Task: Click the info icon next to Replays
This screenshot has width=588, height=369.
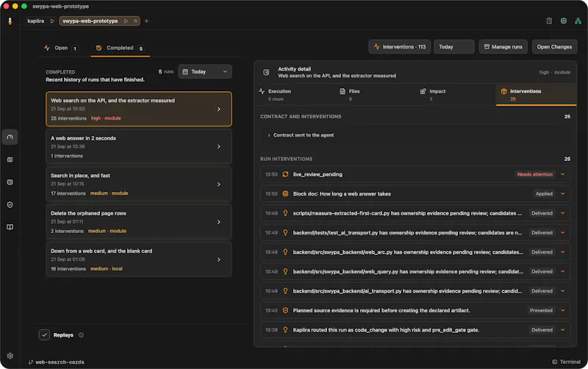Action: pyautogui.click(x=81, y=335)
